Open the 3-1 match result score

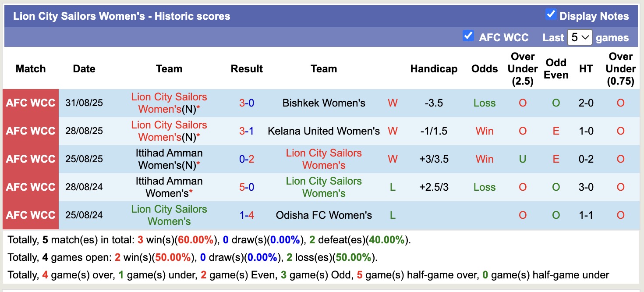(x=247, y=131)
